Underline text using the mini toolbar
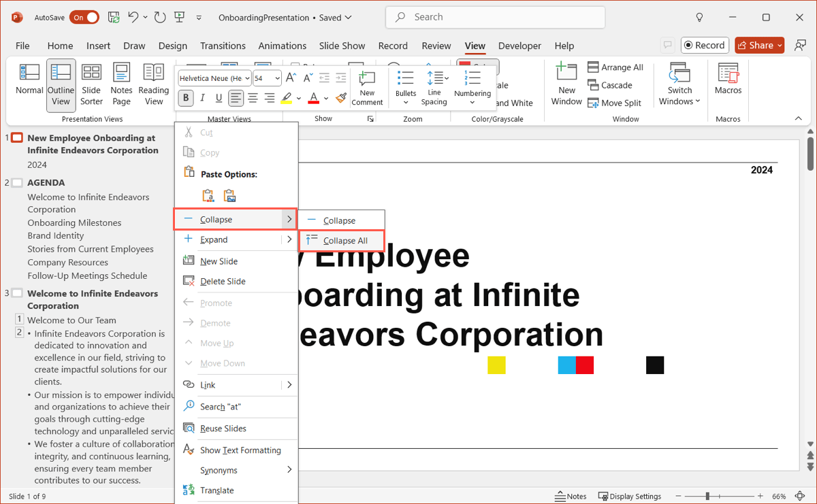 click(219, 98)
